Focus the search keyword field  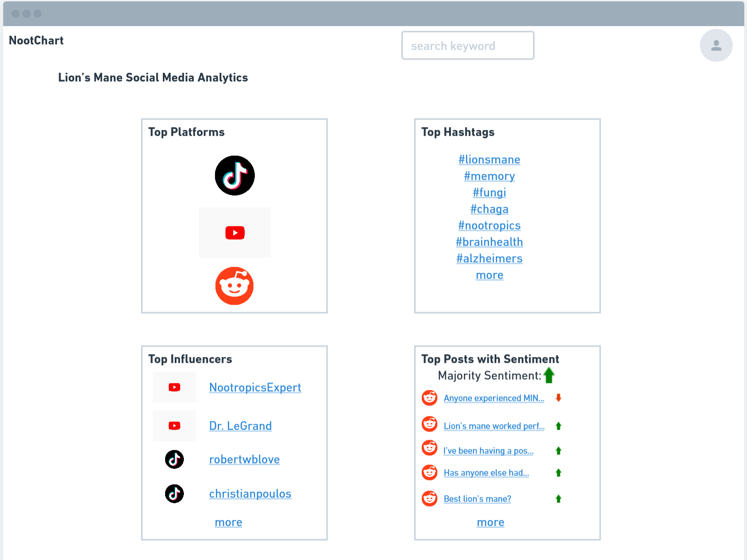tap(468, 45)
